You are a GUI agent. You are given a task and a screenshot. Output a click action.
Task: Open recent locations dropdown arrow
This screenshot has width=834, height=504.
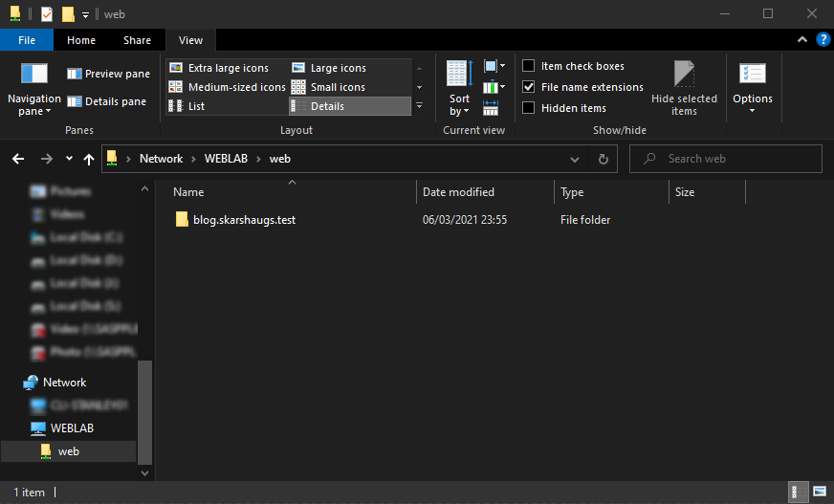coord(69,159)
